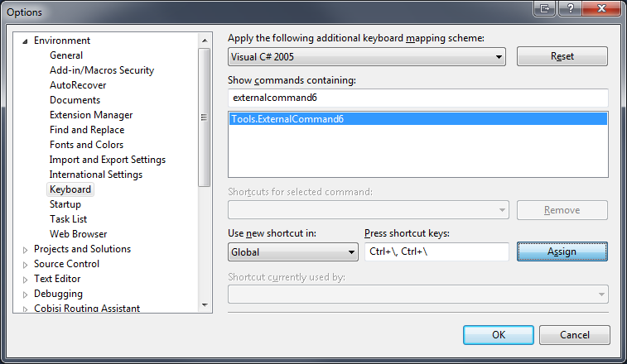This screenshot has width=627, height=364.
Task: Expand the Debugging tree node
Action: [25, 295]
